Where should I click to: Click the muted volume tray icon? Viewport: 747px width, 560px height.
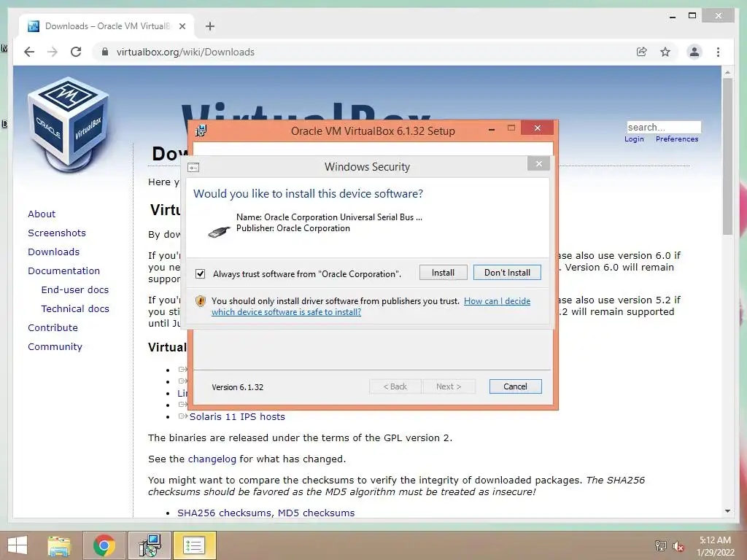pos(678,545)
